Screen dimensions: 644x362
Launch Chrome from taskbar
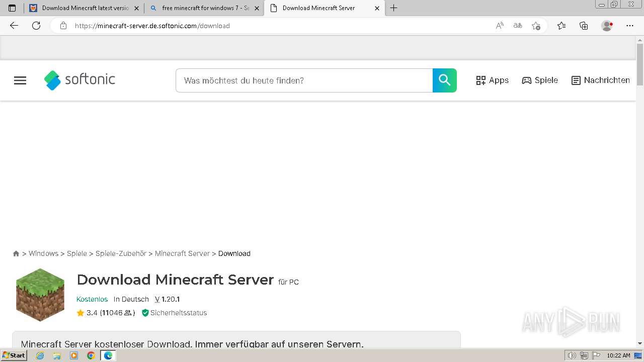(91, 355)
